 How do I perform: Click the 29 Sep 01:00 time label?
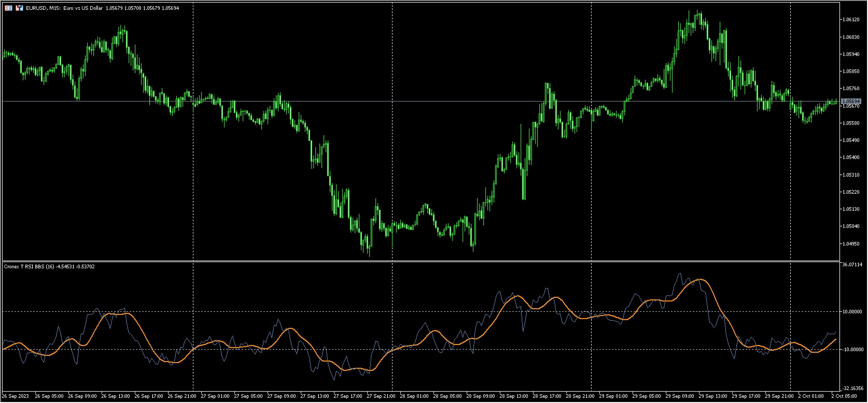point(613,396)
